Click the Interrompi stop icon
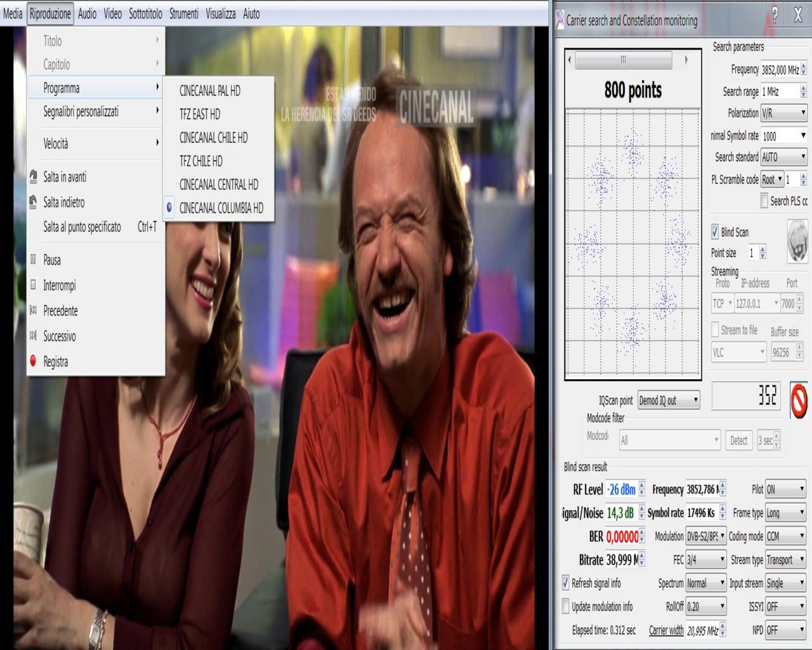 tap(33, 285)
